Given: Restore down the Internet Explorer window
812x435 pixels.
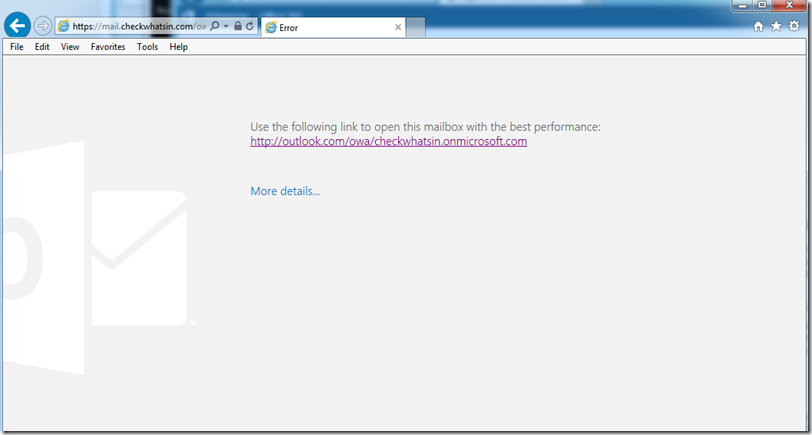Looking at the screenshot, I should (x=762, y=5).
